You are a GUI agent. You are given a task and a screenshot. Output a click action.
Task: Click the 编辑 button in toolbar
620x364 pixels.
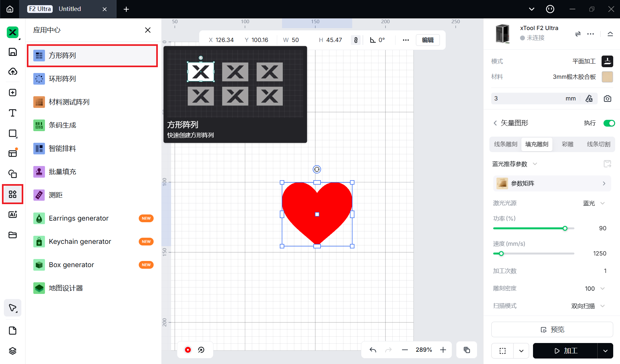pos(428,40)
